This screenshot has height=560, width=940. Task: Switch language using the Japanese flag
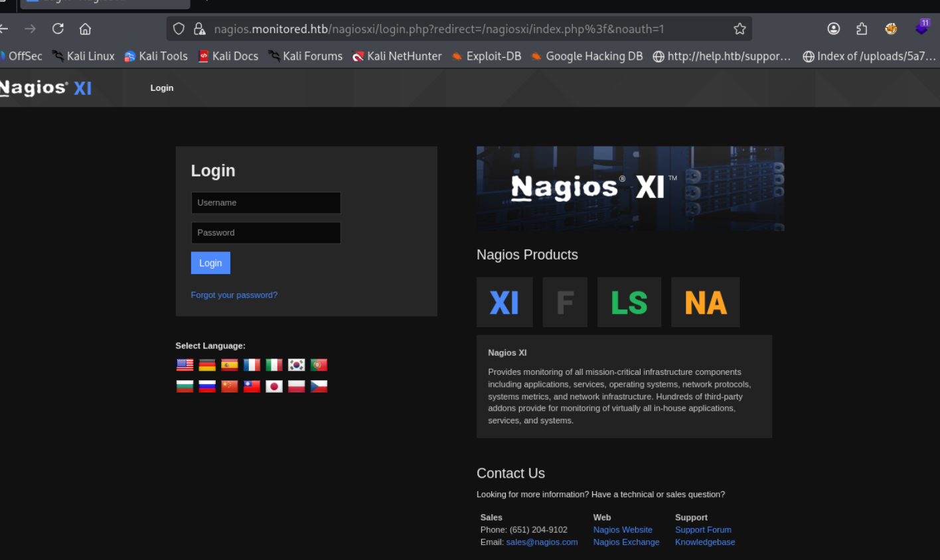[x=274, y=386]
